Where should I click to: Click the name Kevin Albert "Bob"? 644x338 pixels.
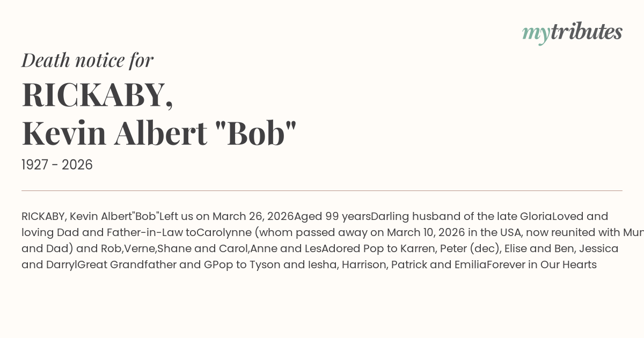click(x=159, y=133)
